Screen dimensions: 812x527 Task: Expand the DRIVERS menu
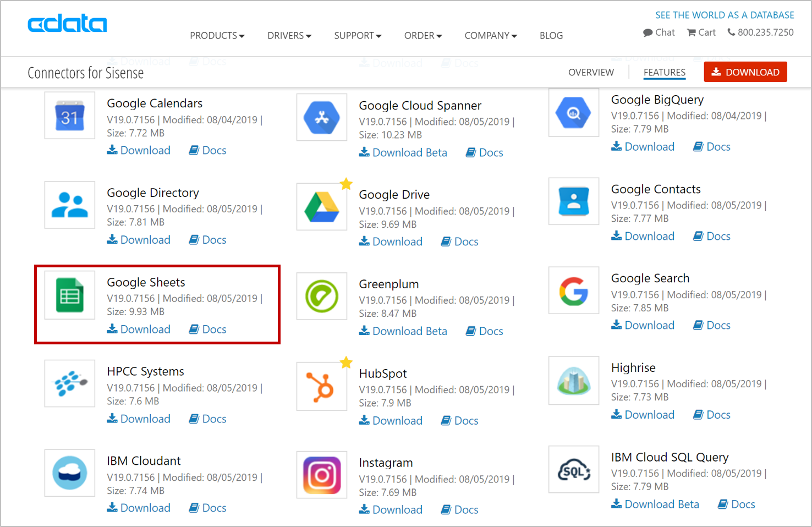pos(289,36)
